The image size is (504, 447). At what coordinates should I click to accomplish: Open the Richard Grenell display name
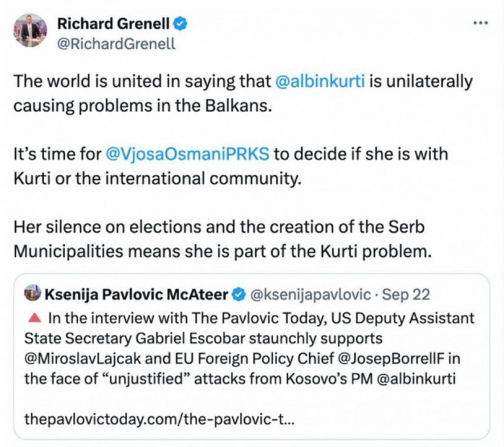click(x=115, y=24)
